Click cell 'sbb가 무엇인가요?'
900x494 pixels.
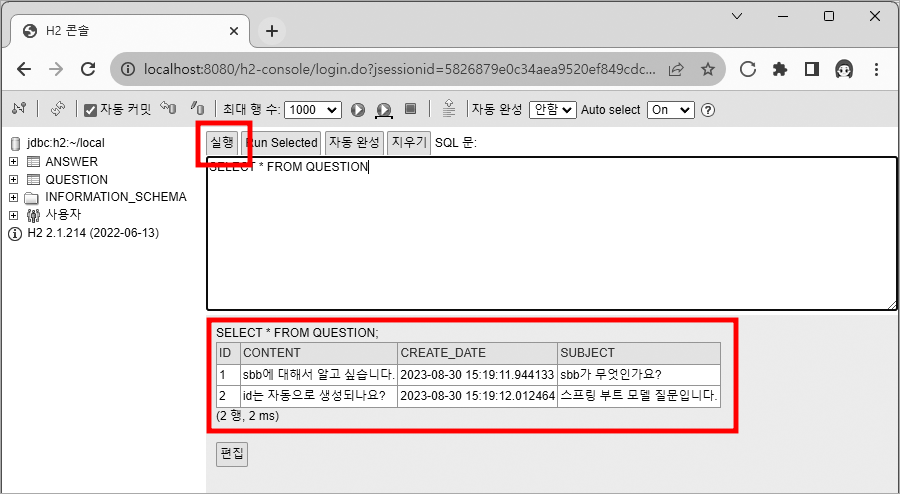639,375
